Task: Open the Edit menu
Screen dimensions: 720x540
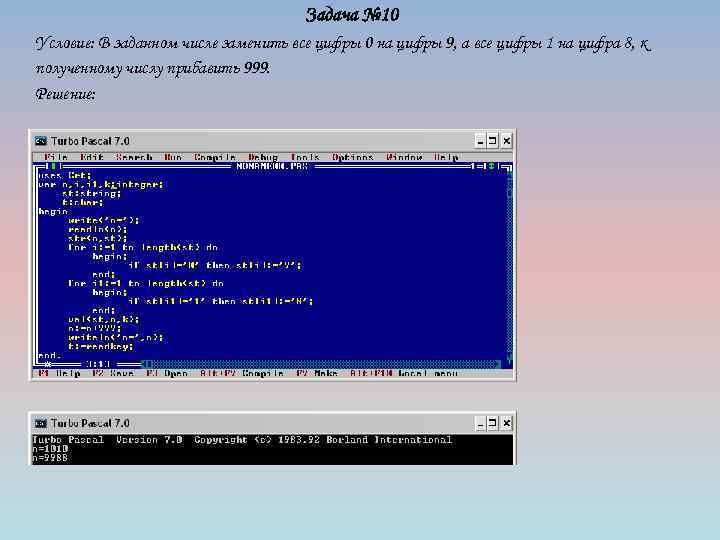Action: (x=92, y=158)
